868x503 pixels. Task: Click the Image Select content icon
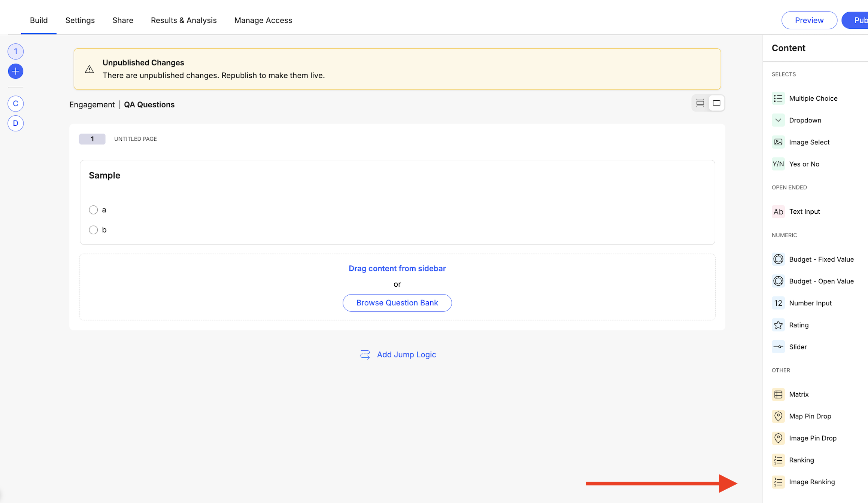pos(778,142)
